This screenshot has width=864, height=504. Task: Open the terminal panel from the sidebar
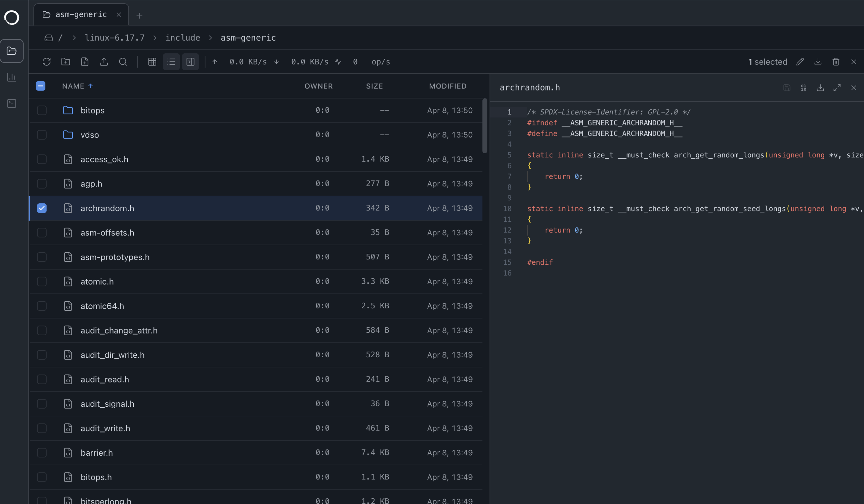point(12,103)
